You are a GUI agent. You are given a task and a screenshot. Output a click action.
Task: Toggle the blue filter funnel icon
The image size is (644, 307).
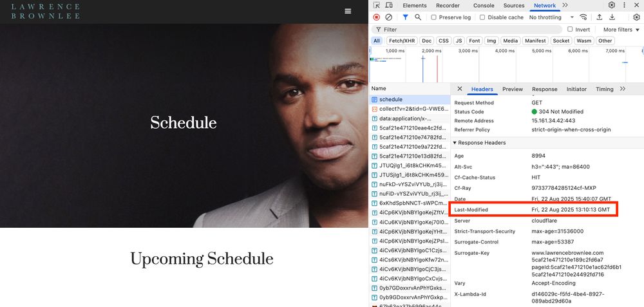tap(405, 17)
